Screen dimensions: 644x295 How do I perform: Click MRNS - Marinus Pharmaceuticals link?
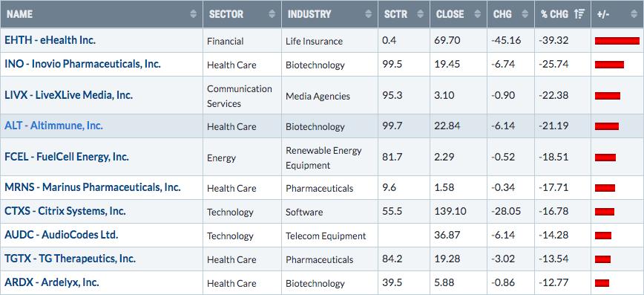93,187
